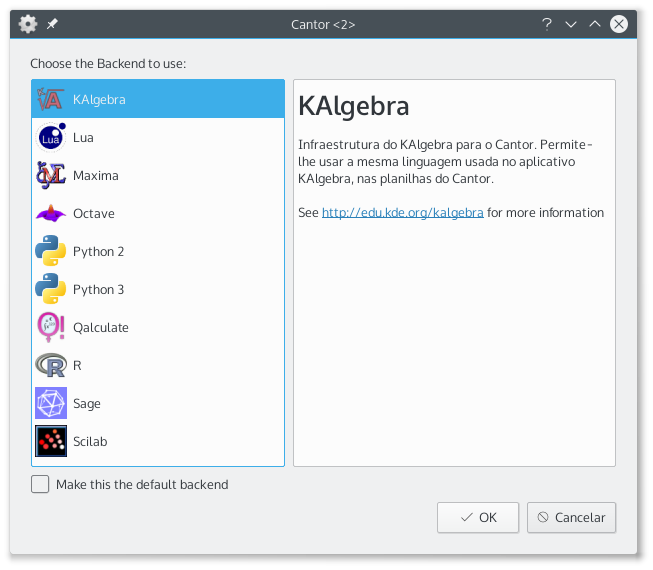Select the Python 3 label

98,289
